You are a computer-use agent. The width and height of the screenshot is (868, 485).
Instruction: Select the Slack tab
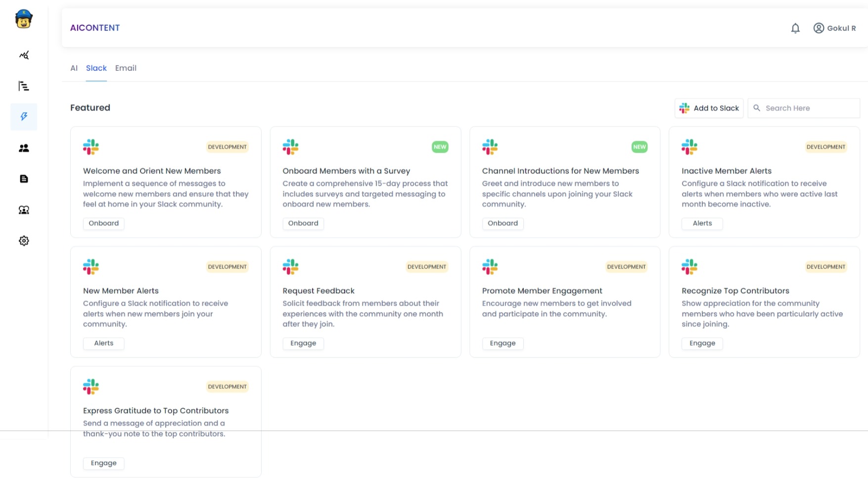(96, 68)
